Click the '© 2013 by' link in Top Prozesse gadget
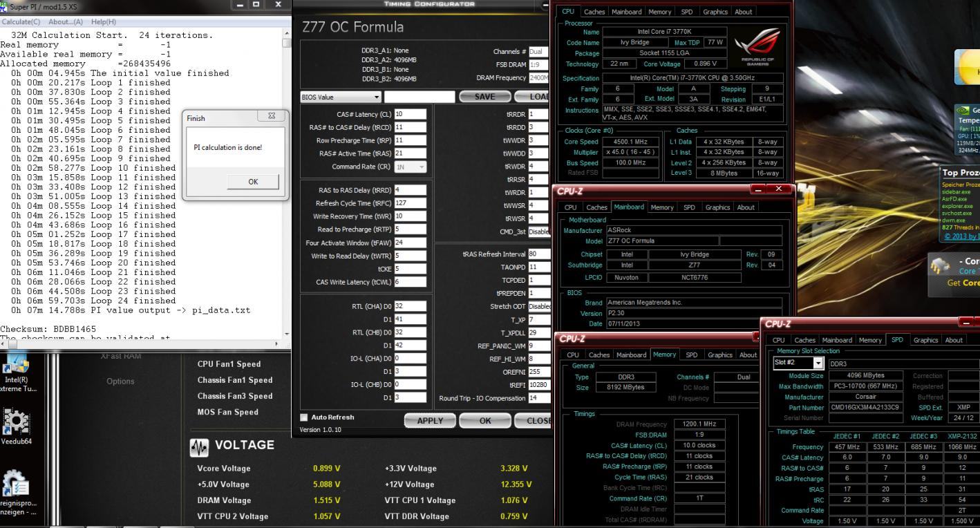Image resolution: width=980 pixels, height=528 pixels. point(962,236)
